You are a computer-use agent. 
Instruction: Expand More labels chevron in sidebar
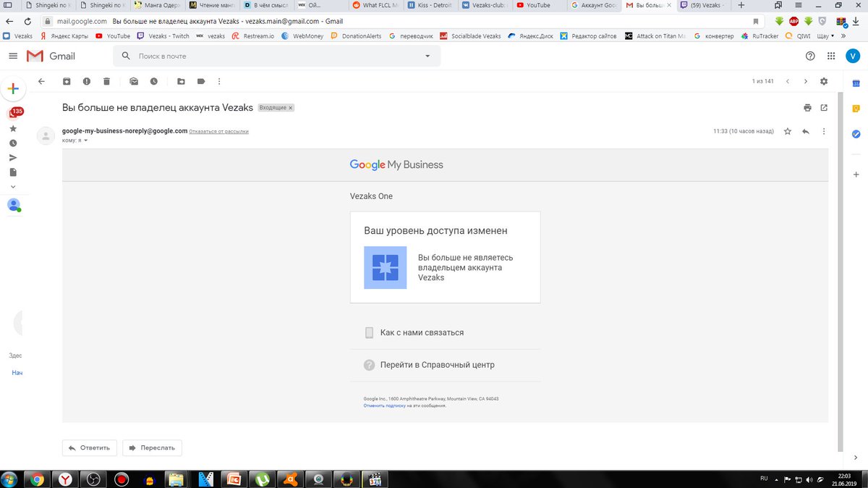13,187
